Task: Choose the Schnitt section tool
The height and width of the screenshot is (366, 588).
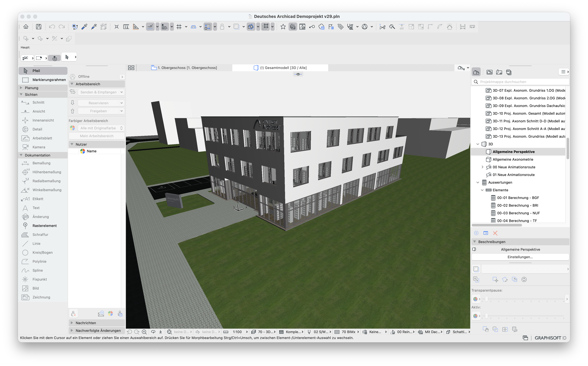Action: point(43,102)
